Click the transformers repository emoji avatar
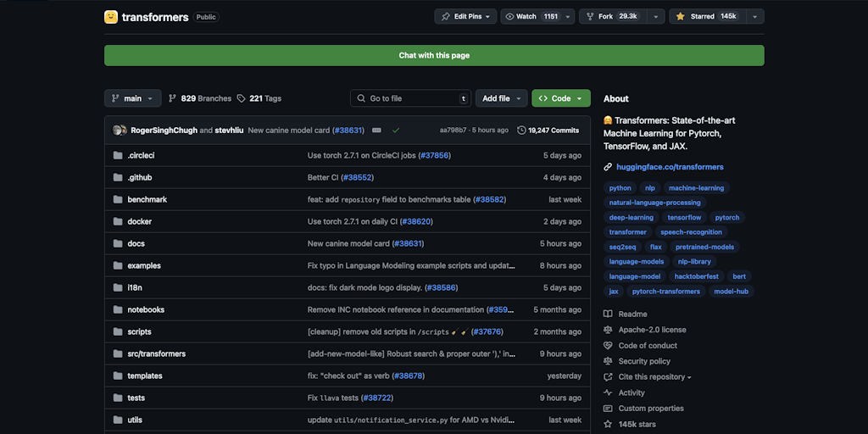868x434 pixels. 111,17
